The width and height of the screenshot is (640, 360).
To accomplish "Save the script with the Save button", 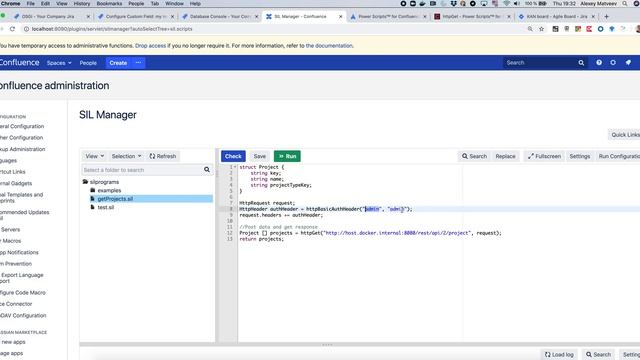I will coord(260,156).
